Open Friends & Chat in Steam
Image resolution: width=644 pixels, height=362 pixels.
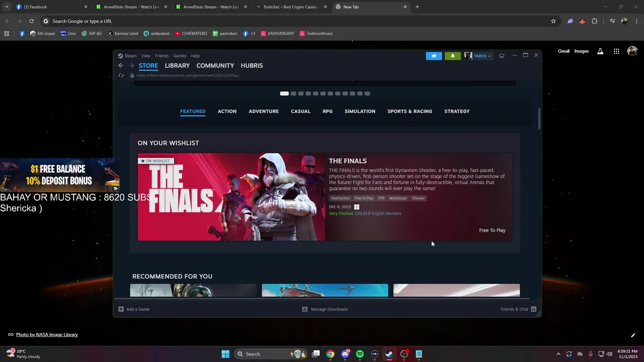point(518,309)
